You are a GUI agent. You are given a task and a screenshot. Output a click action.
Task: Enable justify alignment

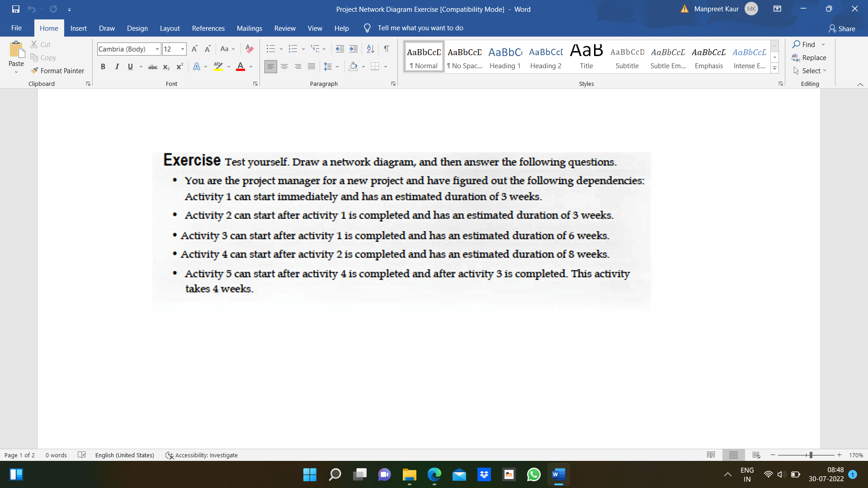point(311,66)
